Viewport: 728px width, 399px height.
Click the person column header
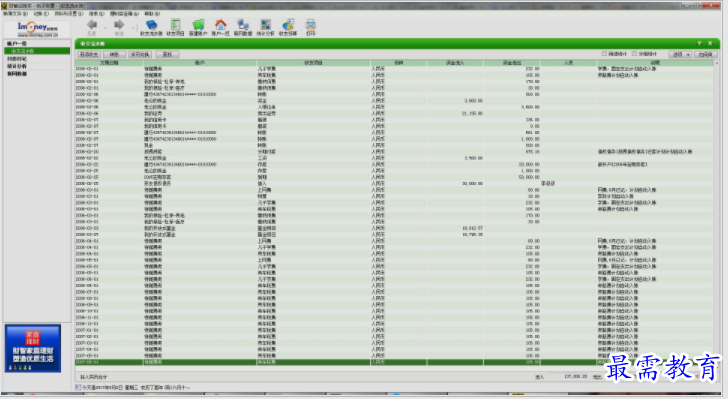568,63
